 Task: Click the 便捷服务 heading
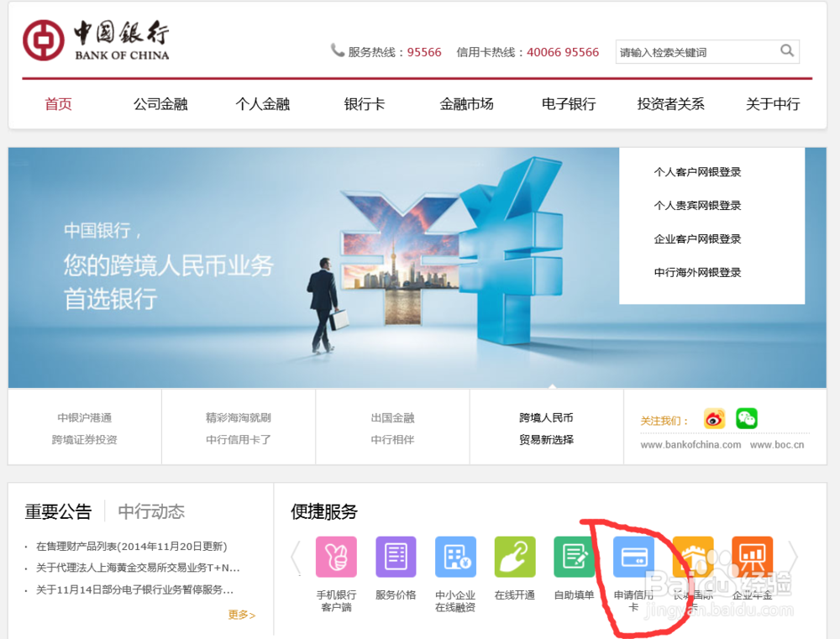point(324,511)
